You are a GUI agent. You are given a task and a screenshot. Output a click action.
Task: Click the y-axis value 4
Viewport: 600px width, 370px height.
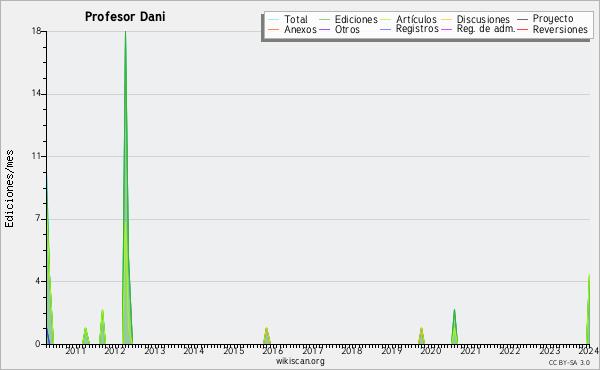(38, 281)
